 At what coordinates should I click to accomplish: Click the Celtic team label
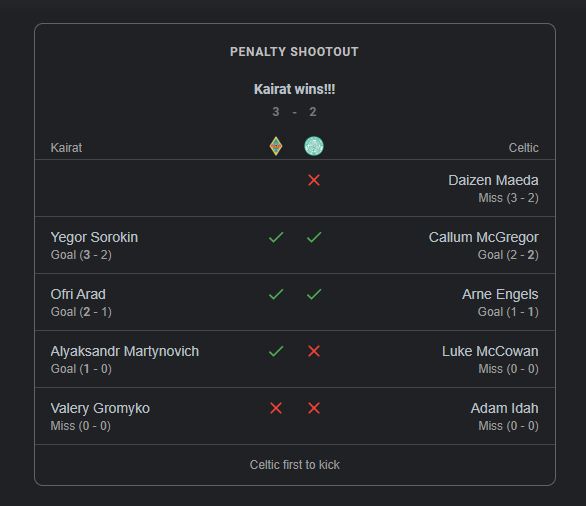coord(524,148)
